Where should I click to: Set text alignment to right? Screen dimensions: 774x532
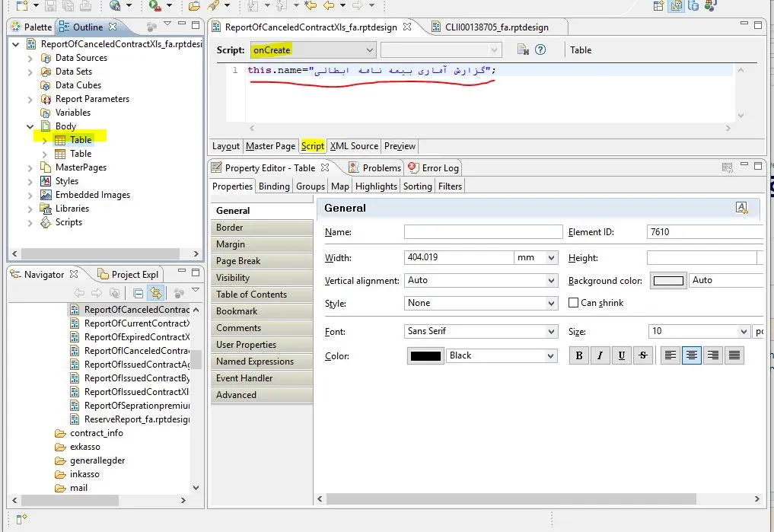pos(713,355)
